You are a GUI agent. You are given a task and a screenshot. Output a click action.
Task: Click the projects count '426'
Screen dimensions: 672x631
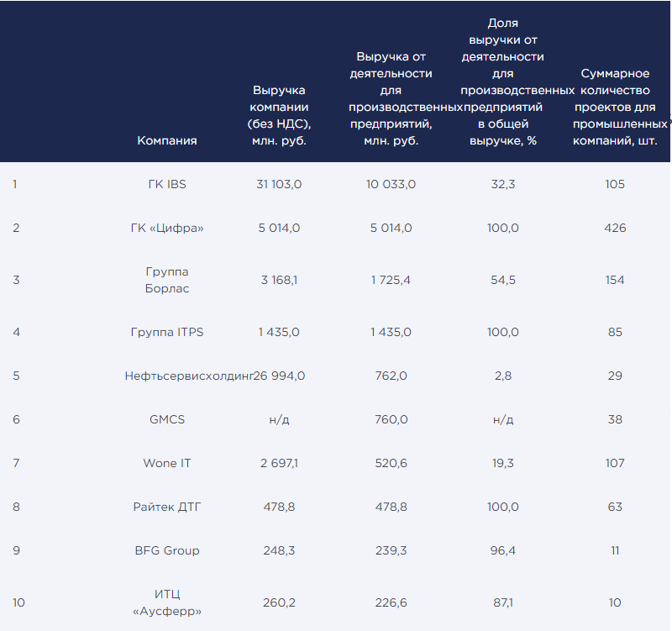click(615, 228)
